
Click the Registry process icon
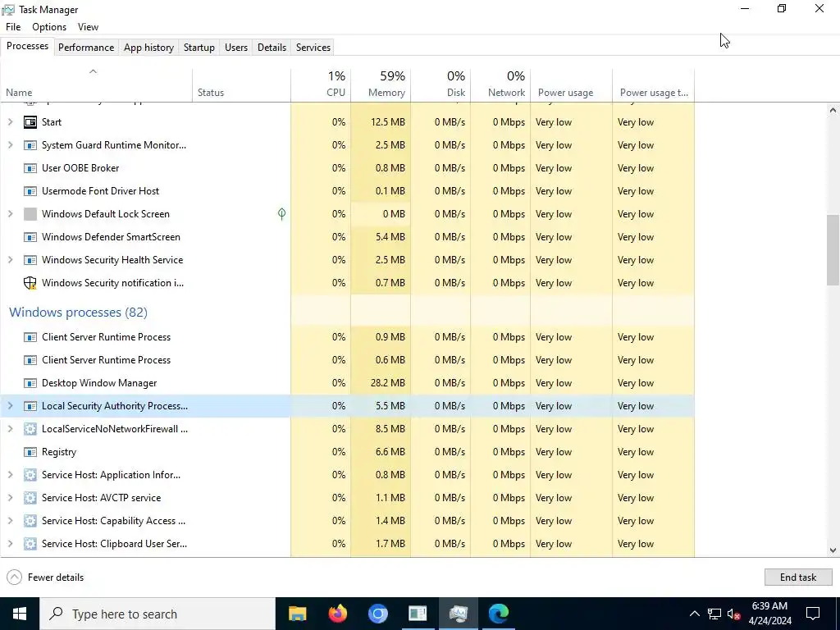click(x=30, y=452)
